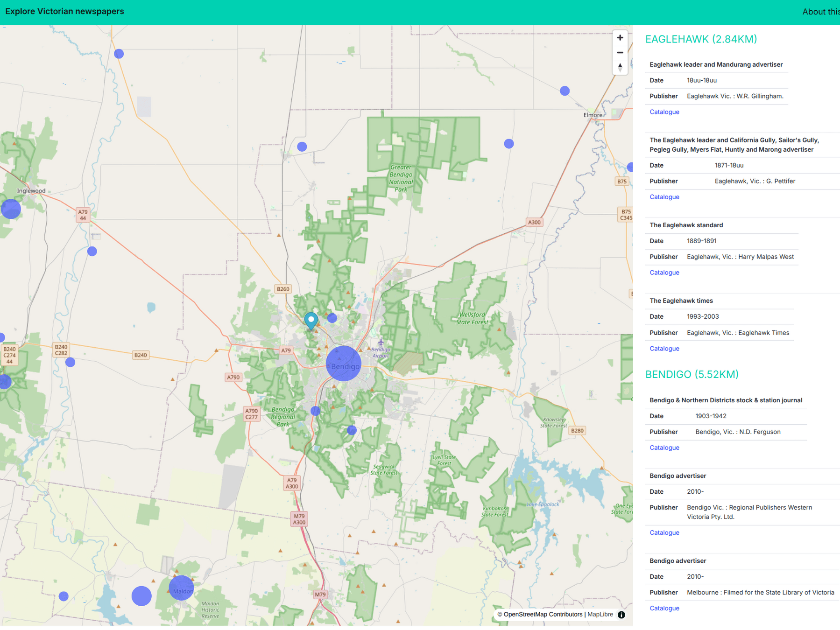This screenshot has width=840, height=630.
Task: Open the MapLibre attribution link
Action: pyautogui.click(x=600, y=615)
